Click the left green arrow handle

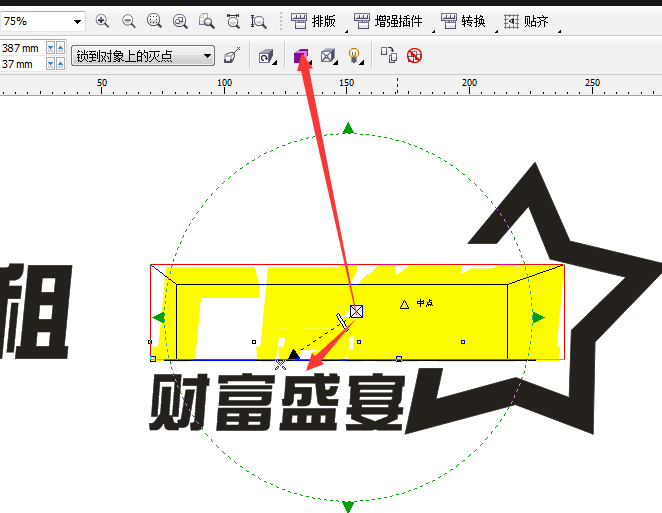[x=159, y=318]
